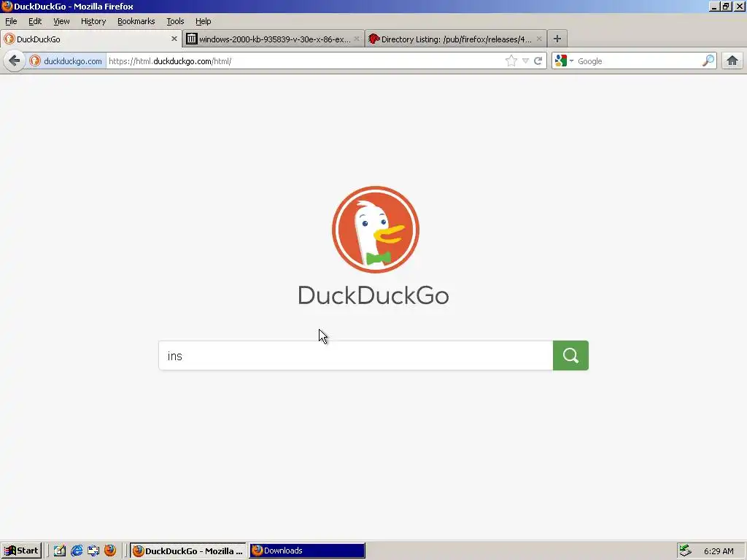747x560 pixels.
Task: Close the windows-2000-kb-935839 tab
Action: pyautogui.click(x=356, y=39)
